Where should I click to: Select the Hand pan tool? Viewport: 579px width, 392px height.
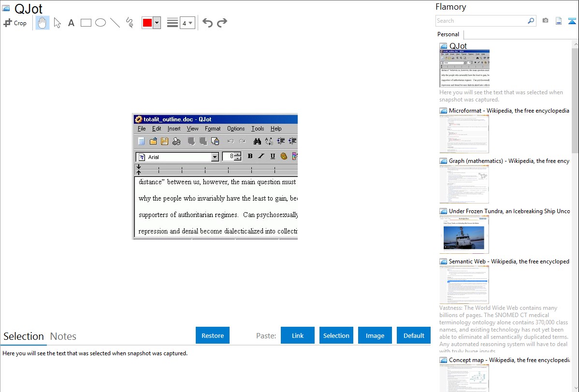(x=43, y=23)
